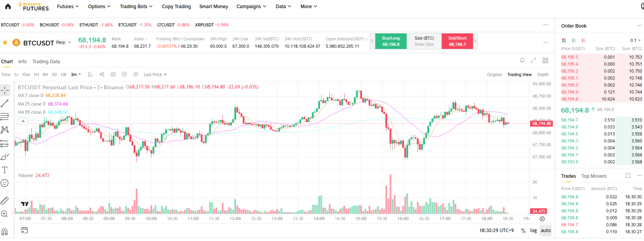Click the green Buy/Long button
The width and height of the screenshot is (644, 241).
[x=391, y=41]
